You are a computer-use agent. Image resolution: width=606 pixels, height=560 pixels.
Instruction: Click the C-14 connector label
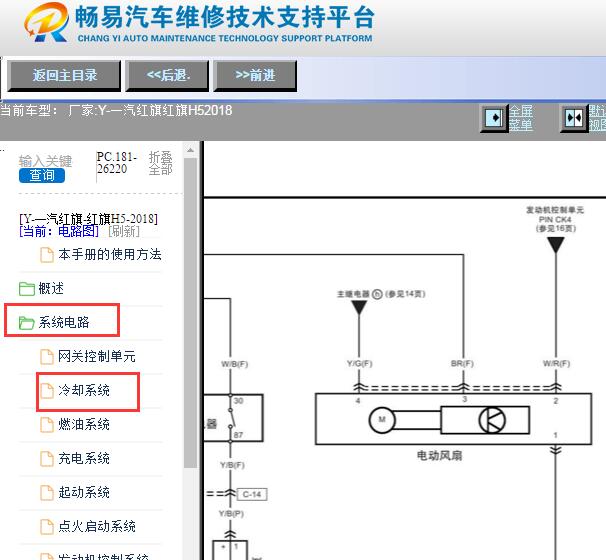(252, 494)
